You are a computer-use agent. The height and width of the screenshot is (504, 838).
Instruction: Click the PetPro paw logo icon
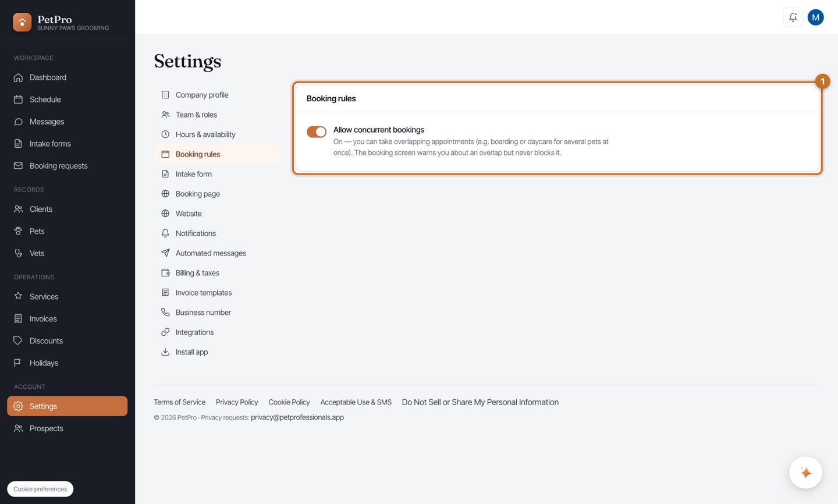pos(22,22)
